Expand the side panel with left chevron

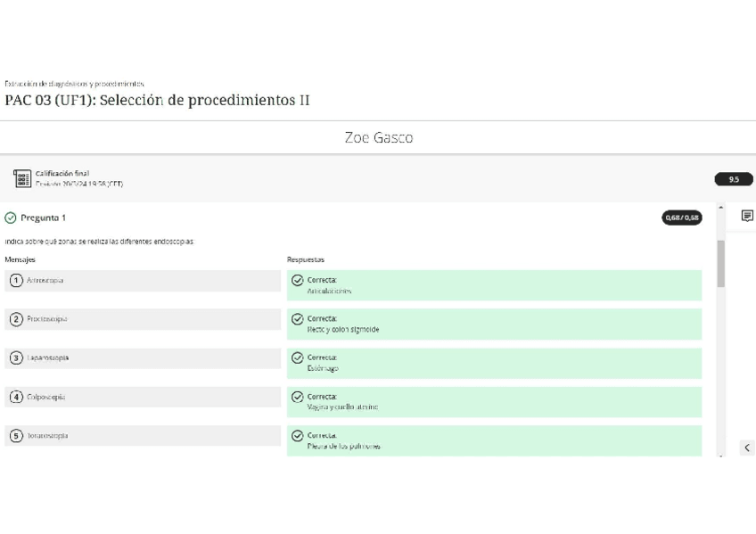[747, 448]
